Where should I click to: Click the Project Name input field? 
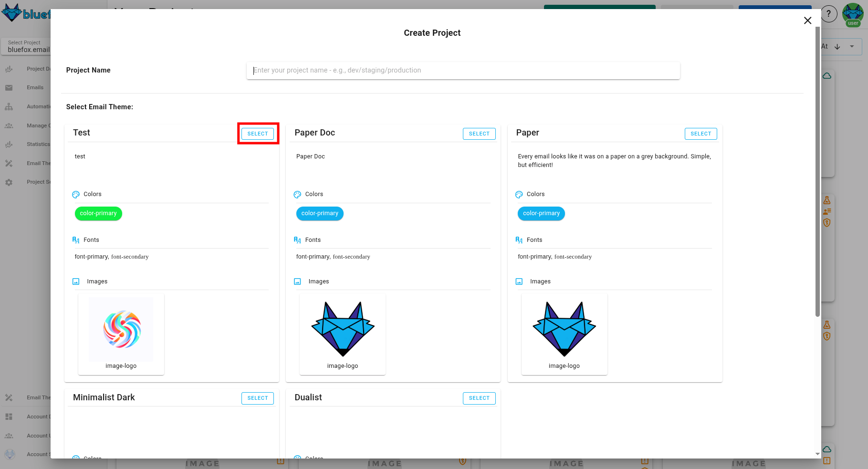coord(462,70)
